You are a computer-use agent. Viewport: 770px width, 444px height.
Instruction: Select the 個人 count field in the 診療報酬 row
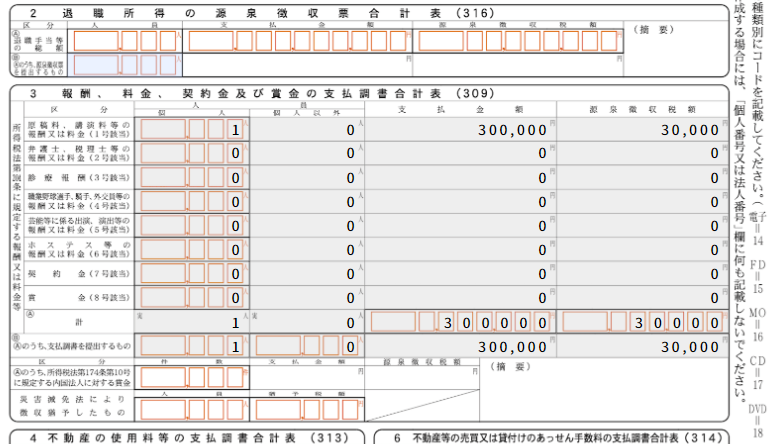(192, 177)
